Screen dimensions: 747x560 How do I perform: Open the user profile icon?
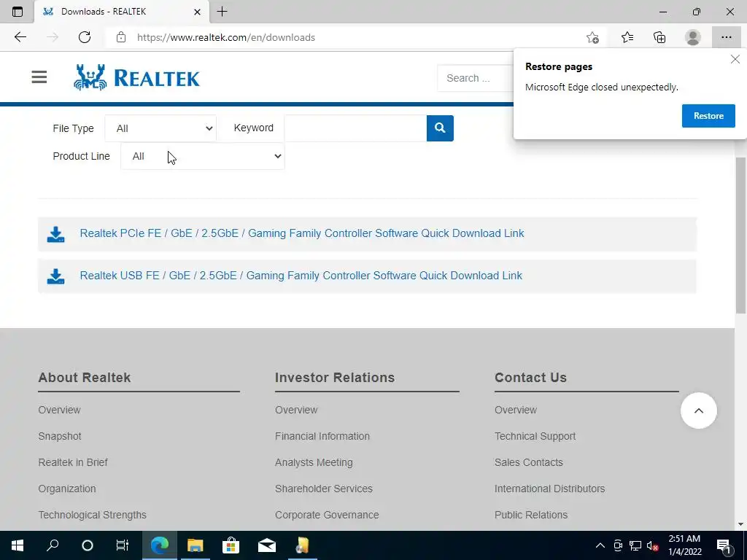click(x=693, y=37)
